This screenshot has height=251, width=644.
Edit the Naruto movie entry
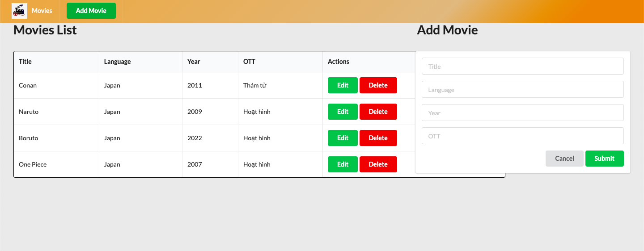(343, 112)
